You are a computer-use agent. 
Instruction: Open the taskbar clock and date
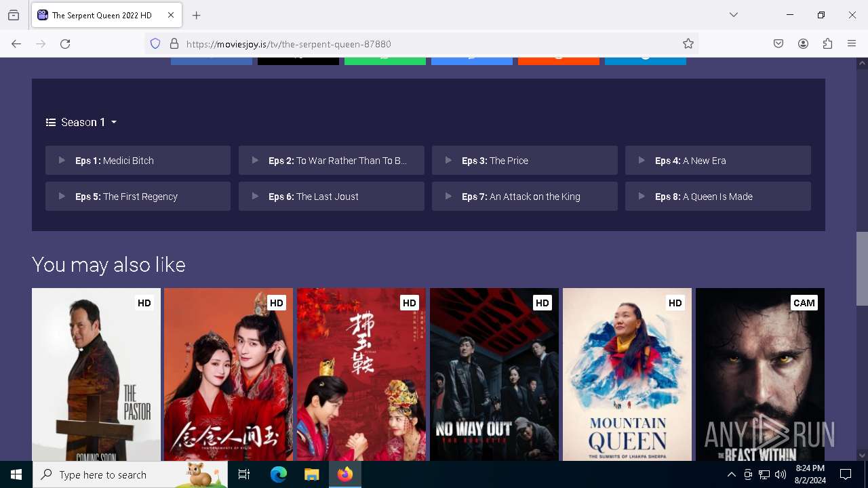(810, 474)
